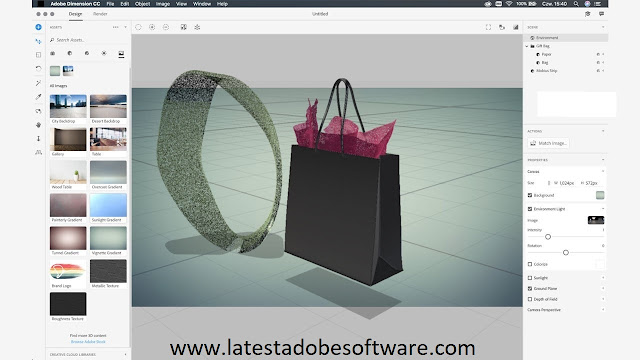Click the Intensity slider handle

click(x=548, y=237)
